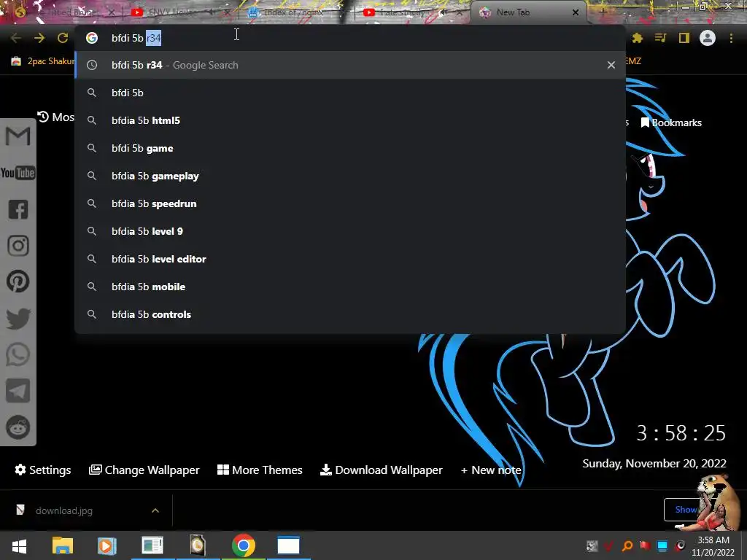Open the Gmail shortcut in the sidebar
Image resolution: width=747 pixels, height=560 pixels.
point(18,136)
